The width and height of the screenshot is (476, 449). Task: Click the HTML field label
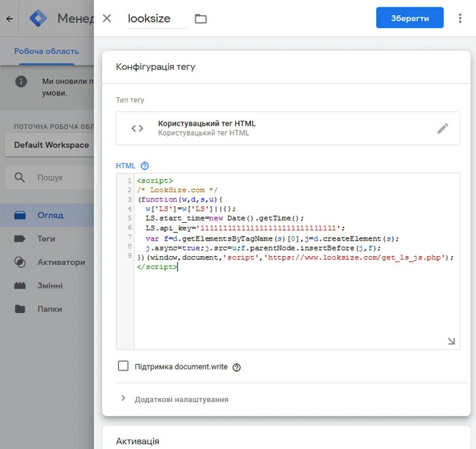tap(126, 166)
